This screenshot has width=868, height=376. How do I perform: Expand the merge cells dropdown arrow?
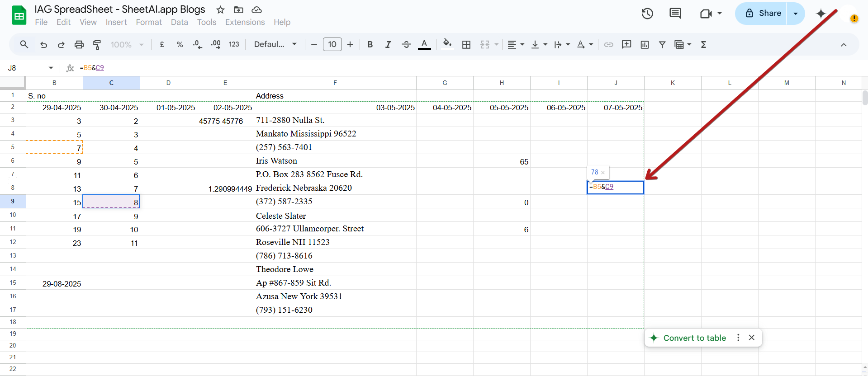click(x=497, y=44)
